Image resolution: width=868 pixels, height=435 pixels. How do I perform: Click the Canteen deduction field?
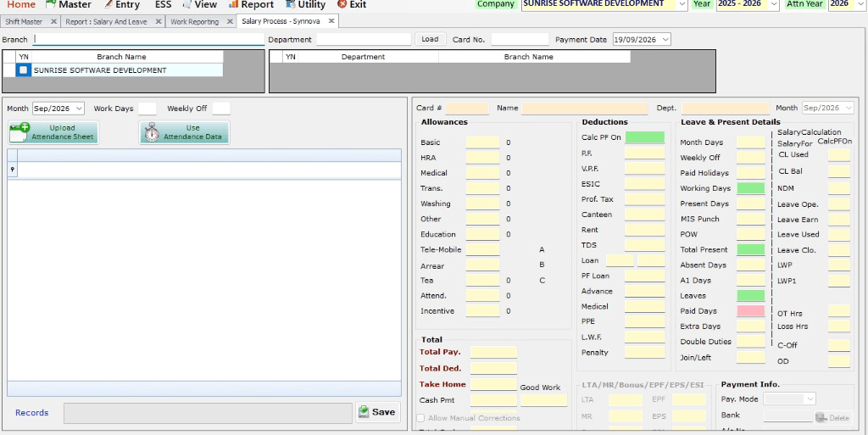coord(645,215)
